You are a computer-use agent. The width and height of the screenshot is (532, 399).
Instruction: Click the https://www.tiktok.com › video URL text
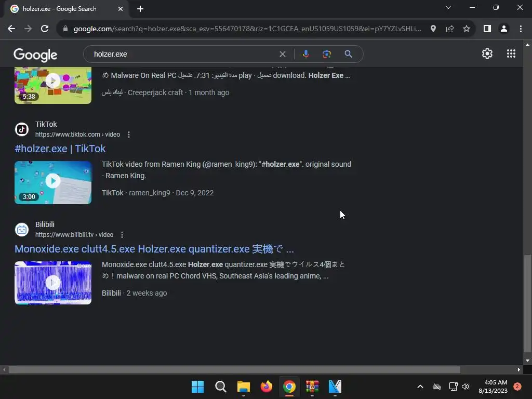pyautogui.click(x=78, y=135)
